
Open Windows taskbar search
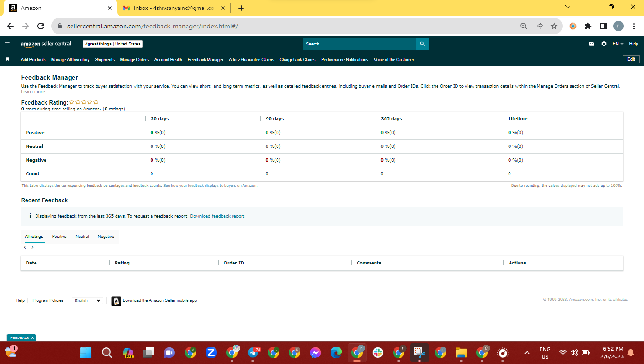pos(107,353)
